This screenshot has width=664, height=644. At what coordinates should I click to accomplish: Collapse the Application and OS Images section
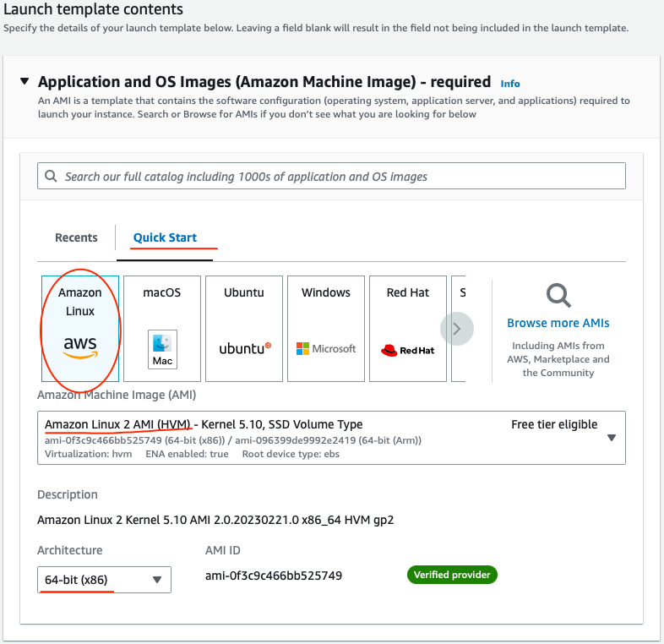[24, 81]
